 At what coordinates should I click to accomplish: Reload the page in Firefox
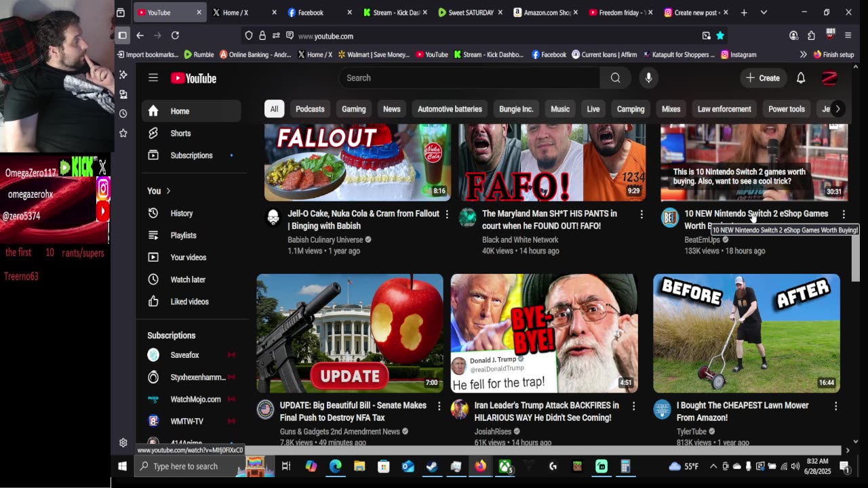(175, 35)
